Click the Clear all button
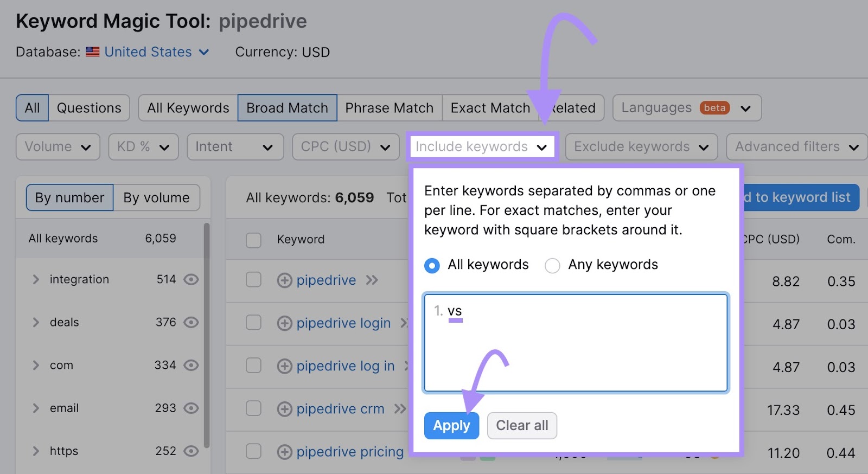 point(521,426)
